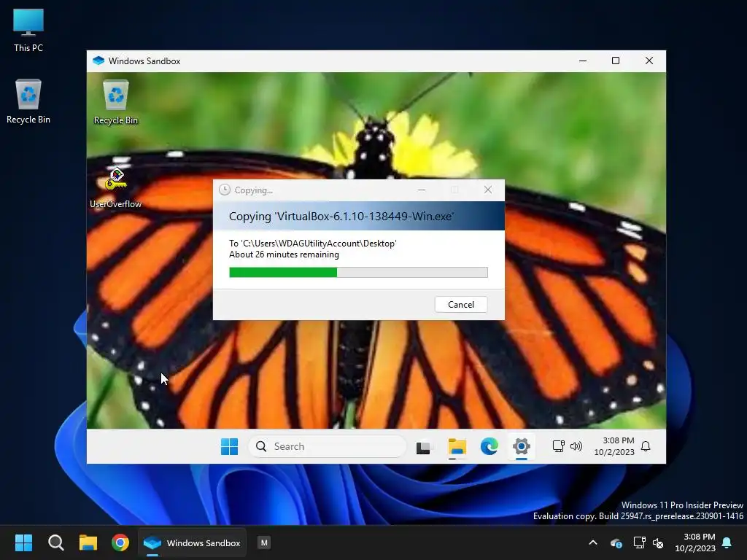The width and height of the screenshot is (747, 560).
Task: Click the Windows Sandbox title bar icon
Action: pos(98,61)
